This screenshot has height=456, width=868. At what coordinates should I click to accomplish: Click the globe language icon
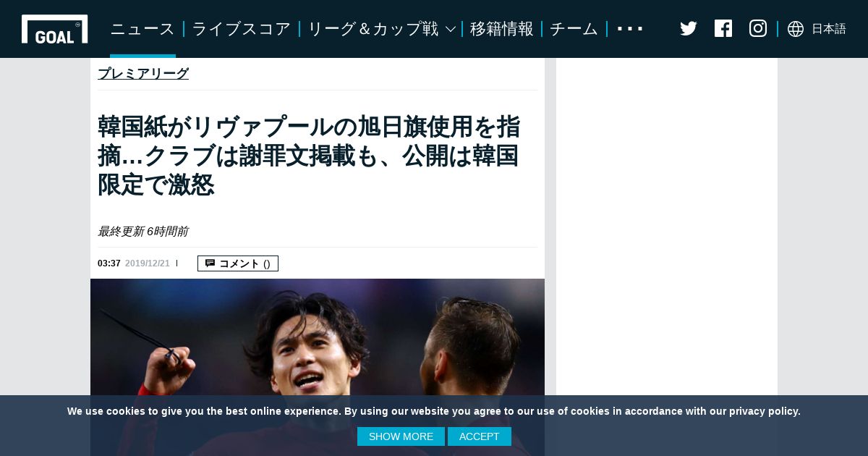796,29
